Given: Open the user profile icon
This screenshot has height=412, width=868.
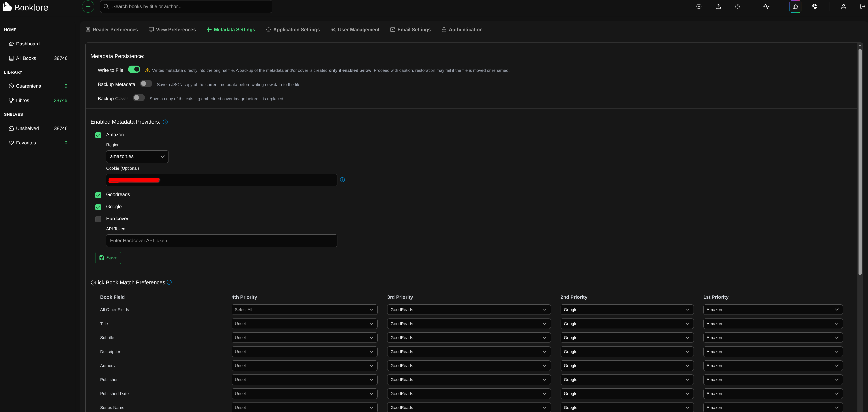Looking at the screenshot, I should coord(843,6).
